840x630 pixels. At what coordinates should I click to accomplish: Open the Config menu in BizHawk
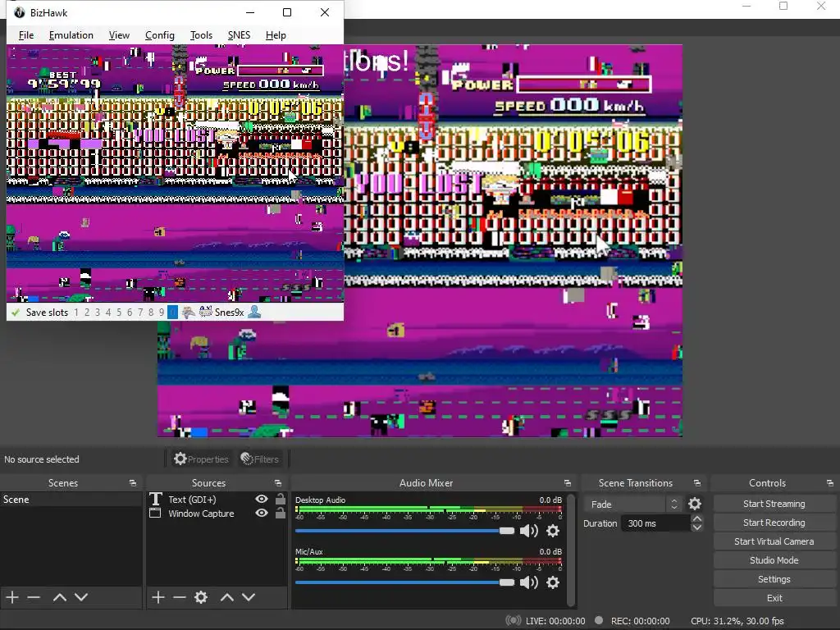160,35
